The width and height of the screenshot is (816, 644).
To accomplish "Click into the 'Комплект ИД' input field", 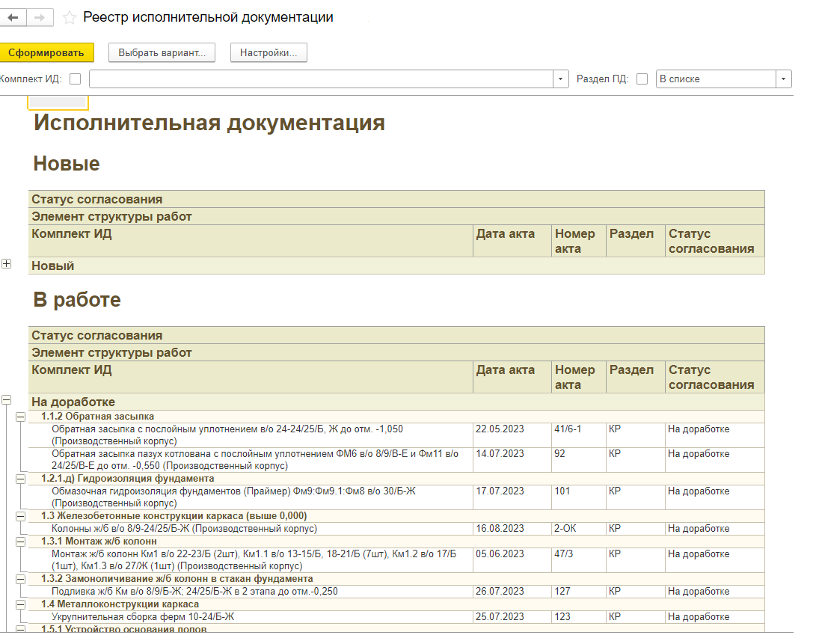I will [x=321, y=79].
